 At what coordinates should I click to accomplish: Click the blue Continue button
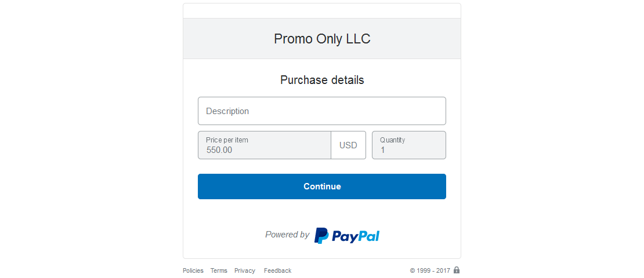[x=322, y=186]
